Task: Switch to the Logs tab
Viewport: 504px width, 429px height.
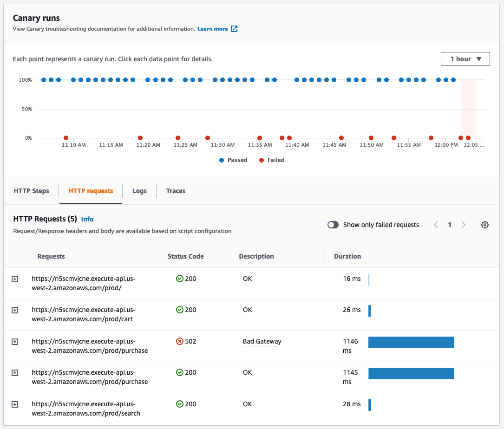Action: click(139, 191)
